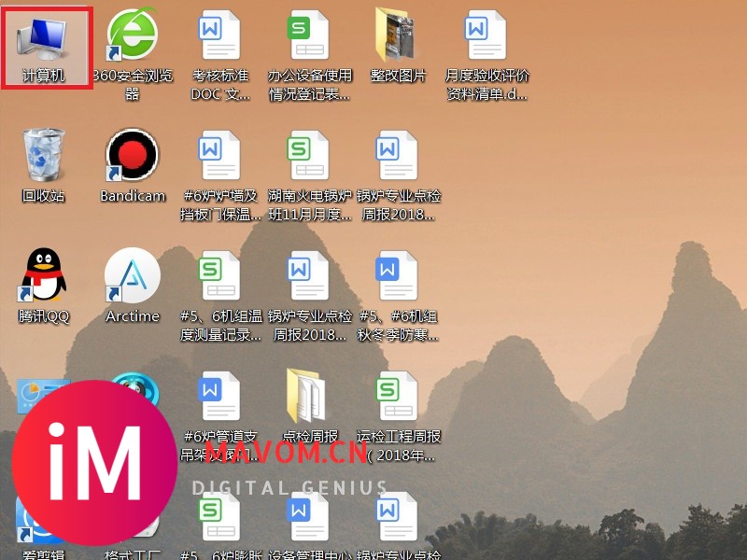Select the #6炉炉墙及挡板门保温 document
The width and height of the screenshot is (747, 560).
pos(220,156)
